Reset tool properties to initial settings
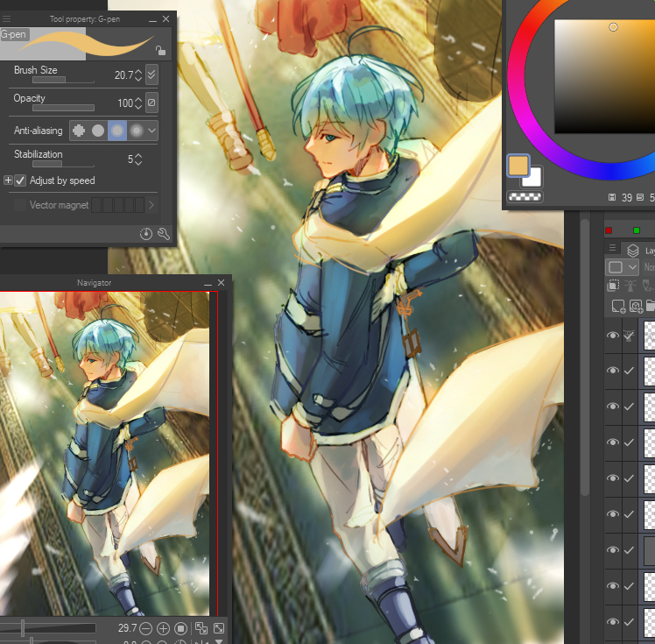This screenshot has width=655, height=644. (x=145, y=234)
